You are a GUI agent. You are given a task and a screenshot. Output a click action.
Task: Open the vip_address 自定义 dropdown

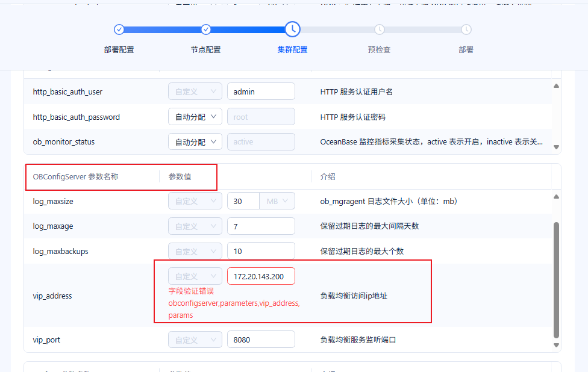(x=195, y=276)
